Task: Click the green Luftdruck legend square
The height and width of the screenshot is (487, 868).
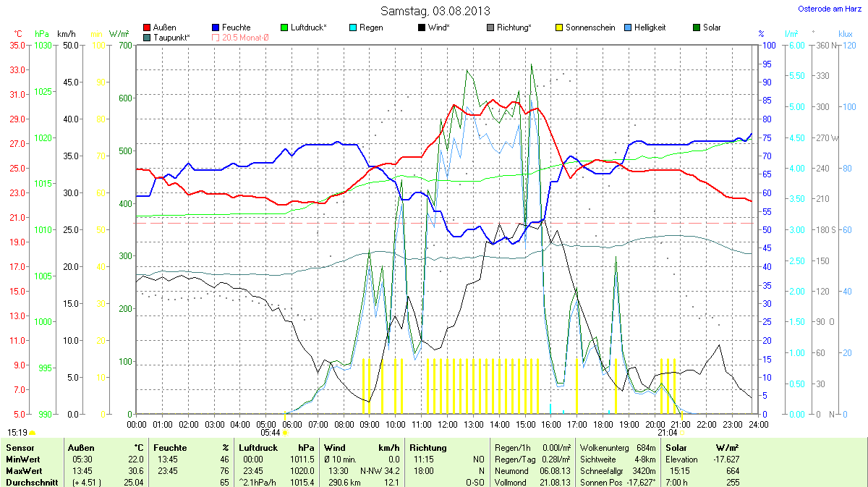Action: (284, 27)
